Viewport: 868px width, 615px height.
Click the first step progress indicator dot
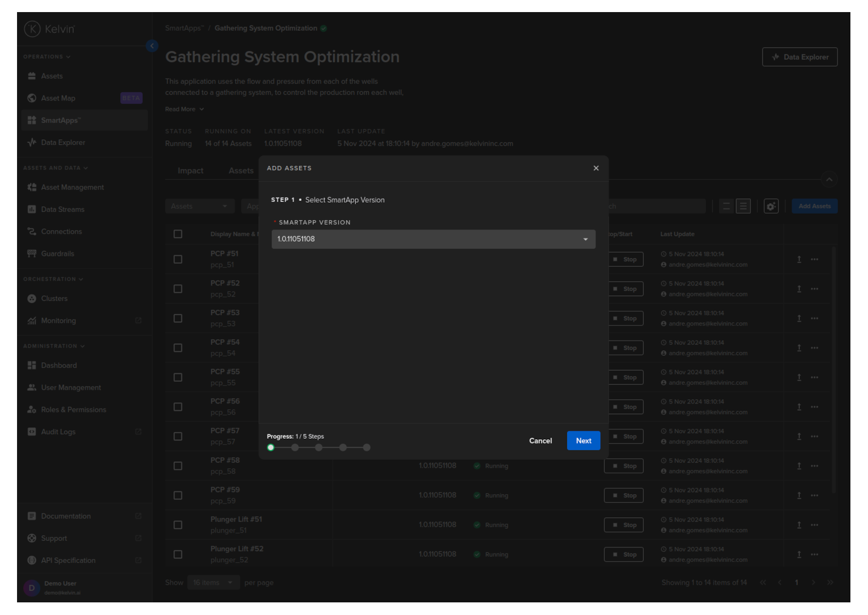coord(271,448)
